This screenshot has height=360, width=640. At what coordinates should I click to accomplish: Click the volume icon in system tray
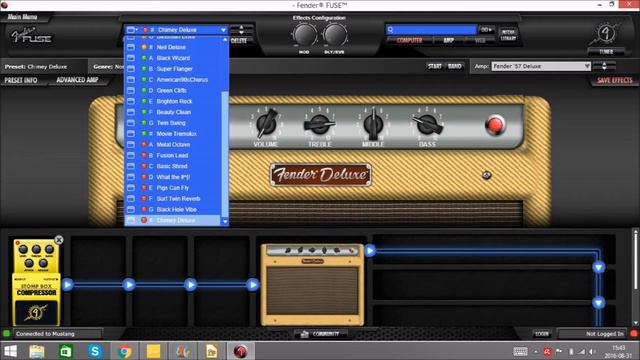pos(592,351)
